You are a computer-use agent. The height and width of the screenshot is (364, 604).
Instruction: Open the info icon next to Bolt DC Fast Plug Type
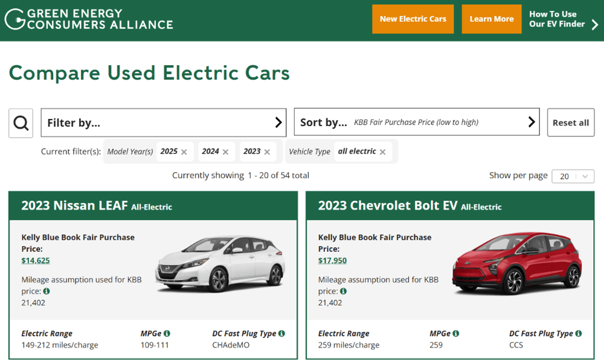tap(578, 333)
